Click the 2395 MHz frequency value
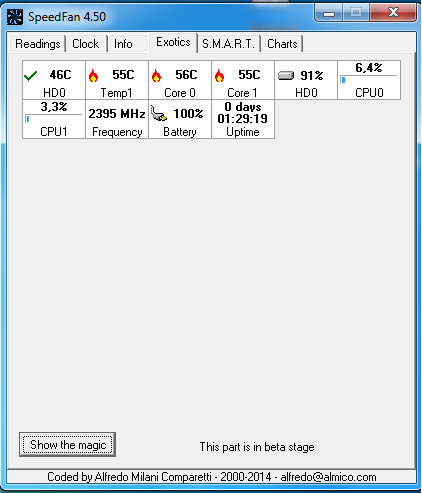422x493 pixels. pos(117,114)
